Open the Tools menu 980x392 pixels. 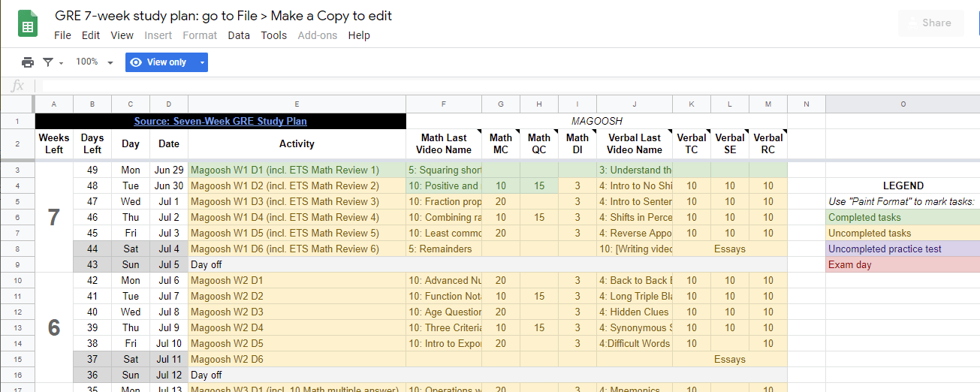(x=274, y=35)
